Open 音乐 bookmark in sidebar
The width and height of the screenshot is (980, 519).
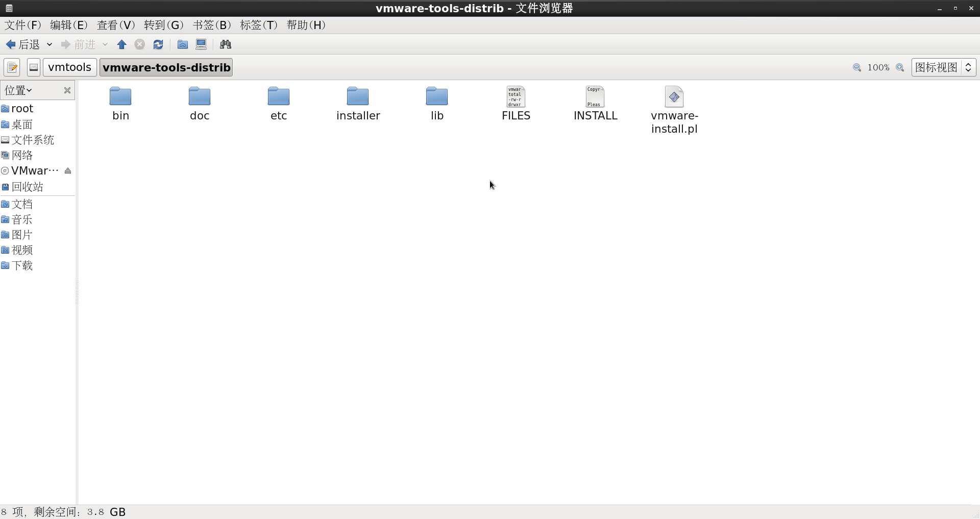point(38,219)
